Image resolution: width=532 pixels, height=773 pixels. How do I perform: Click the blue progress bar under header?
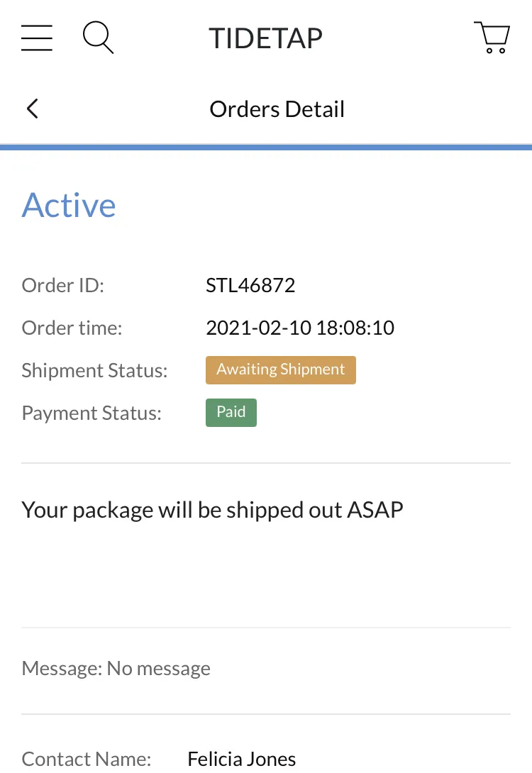[266, 147]
